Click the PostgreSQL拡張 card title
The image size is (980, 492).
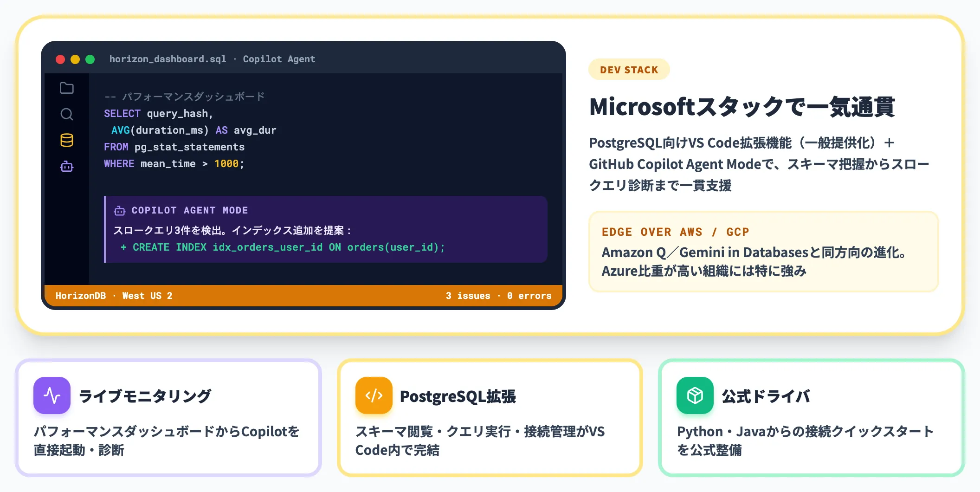(x=458, y=396)
